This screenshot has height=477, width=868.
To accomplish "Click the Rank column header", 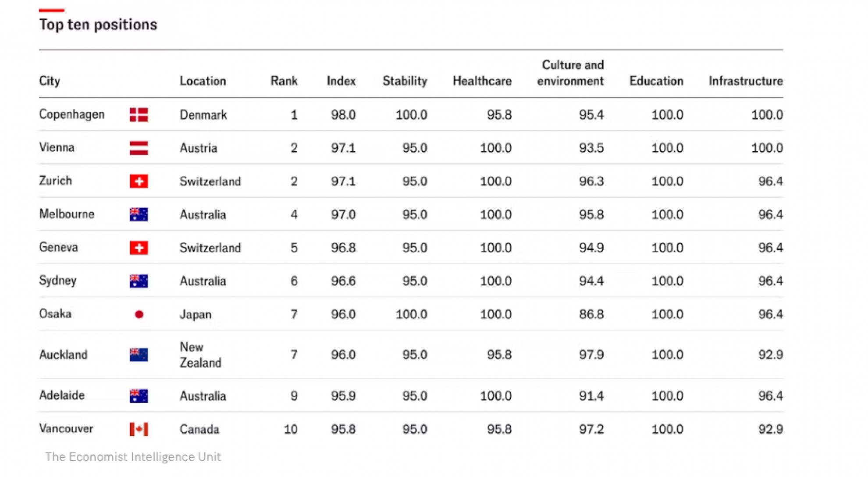I will pyautogui.click(x=284, y=81).
